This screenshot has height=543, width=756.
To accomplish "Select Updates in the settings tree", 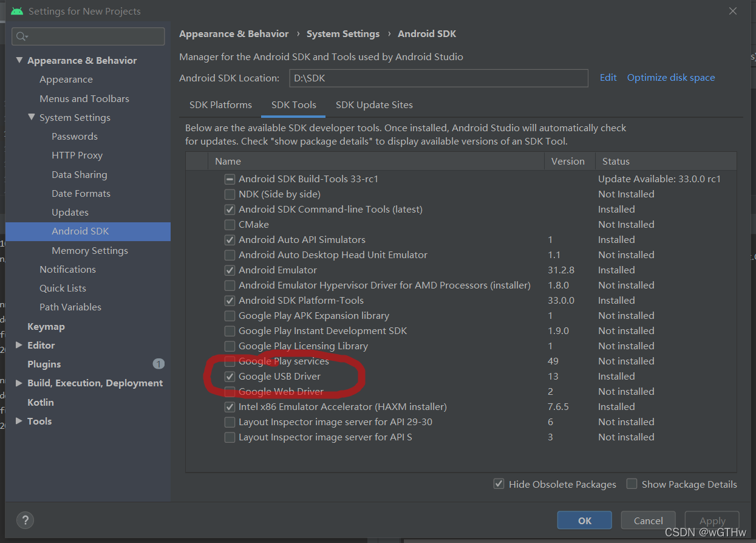I will pyautogui.click(x=70, y=213).
